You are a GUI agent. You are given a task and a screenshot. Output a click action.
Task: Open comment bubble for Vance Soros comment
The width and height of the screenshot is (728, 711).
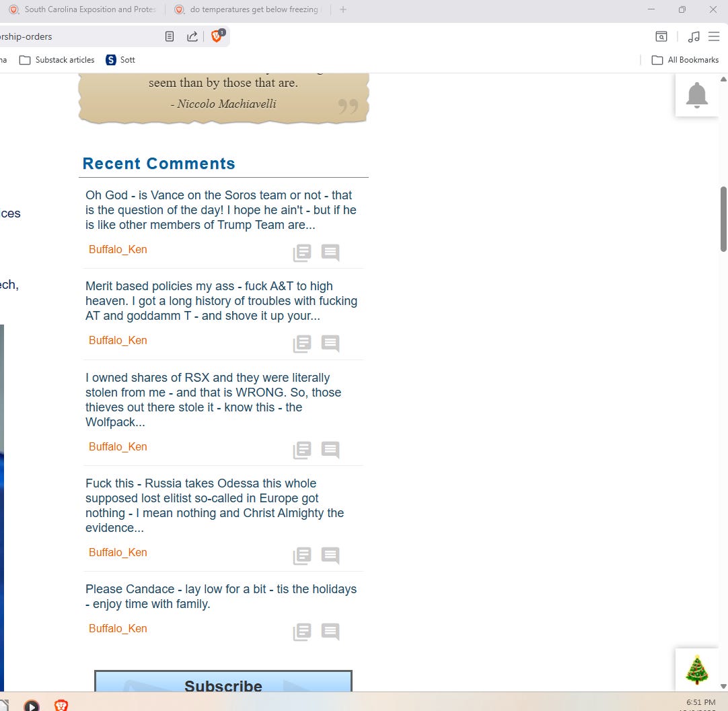(x=330, y=252)
